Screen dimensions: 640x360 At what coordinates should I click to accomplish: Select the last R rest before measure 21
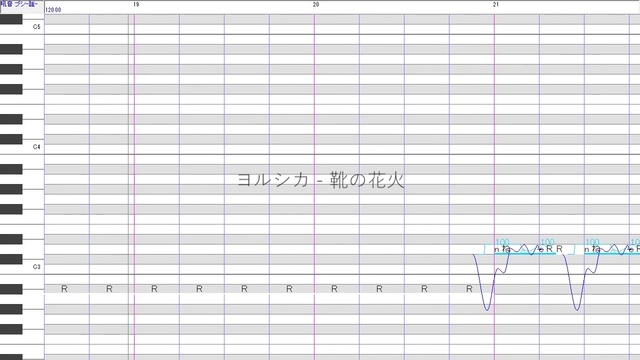pyautogui.click(x=472, y=289)
